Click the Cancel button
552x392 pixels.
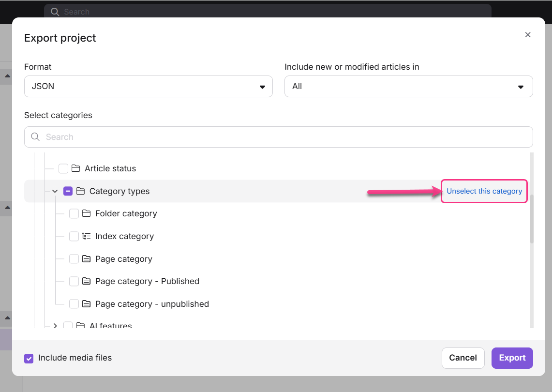coord(463,358)
